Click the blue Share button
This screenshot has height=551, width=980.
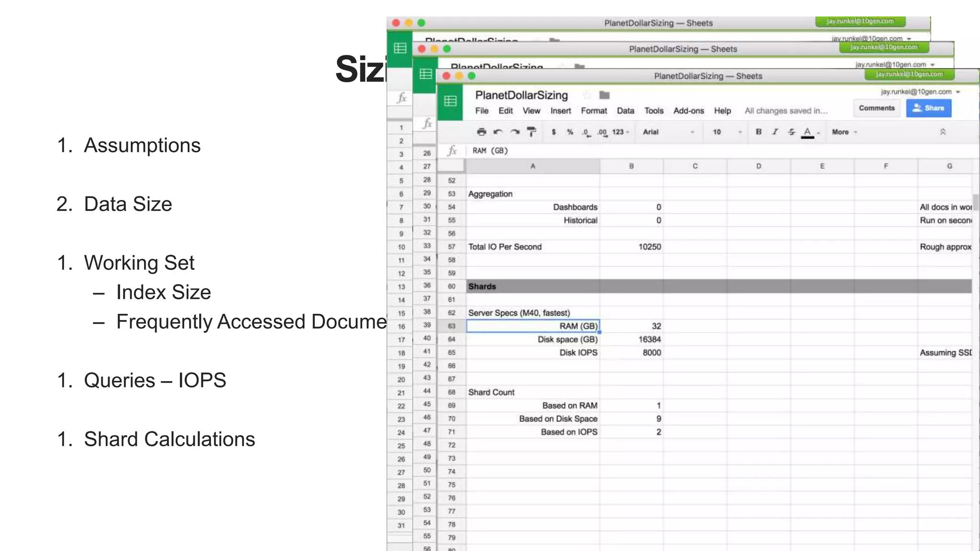[928, 108]
